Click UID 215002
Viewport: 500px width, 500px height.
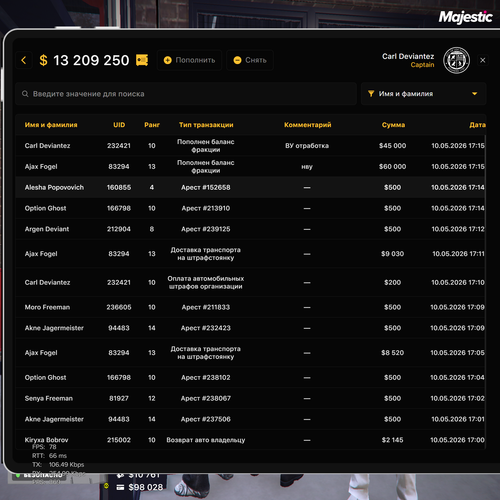[119, 440]
